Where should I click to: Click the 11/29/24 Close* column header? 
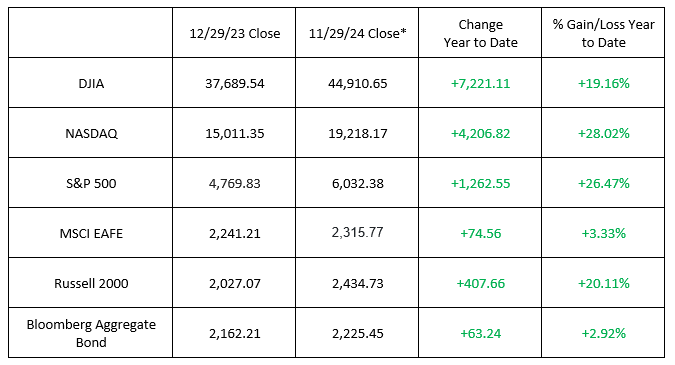tap(357, 33)
